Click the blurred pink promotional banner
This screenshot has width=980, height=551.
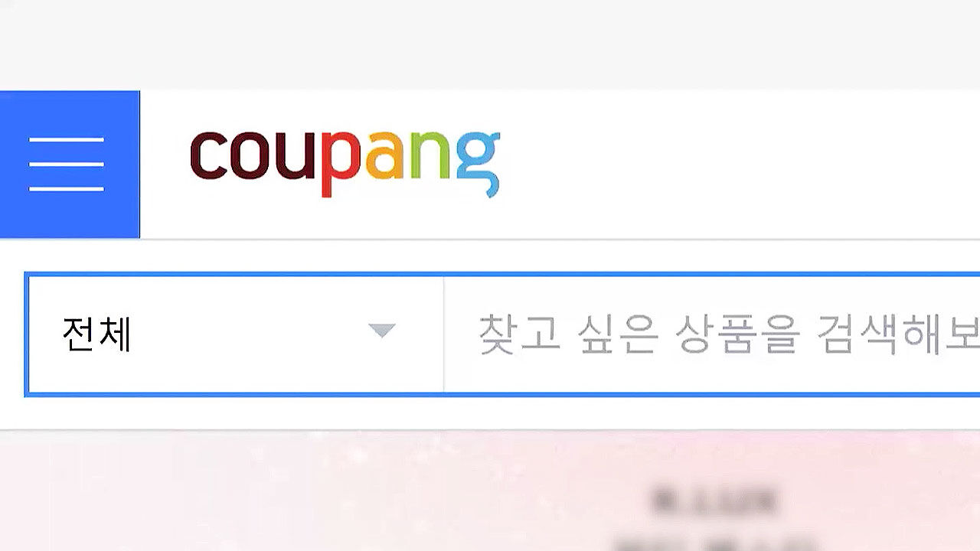(490, 491)
